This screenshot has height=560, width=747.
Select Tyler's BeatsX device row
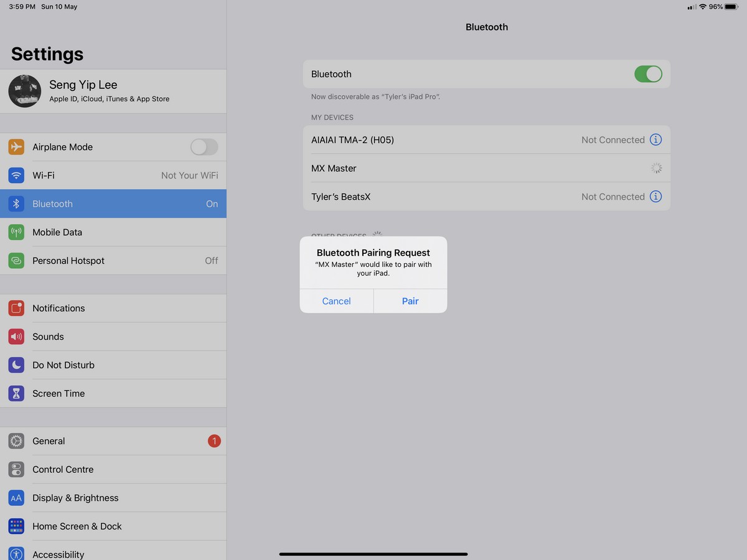point(487,197)
